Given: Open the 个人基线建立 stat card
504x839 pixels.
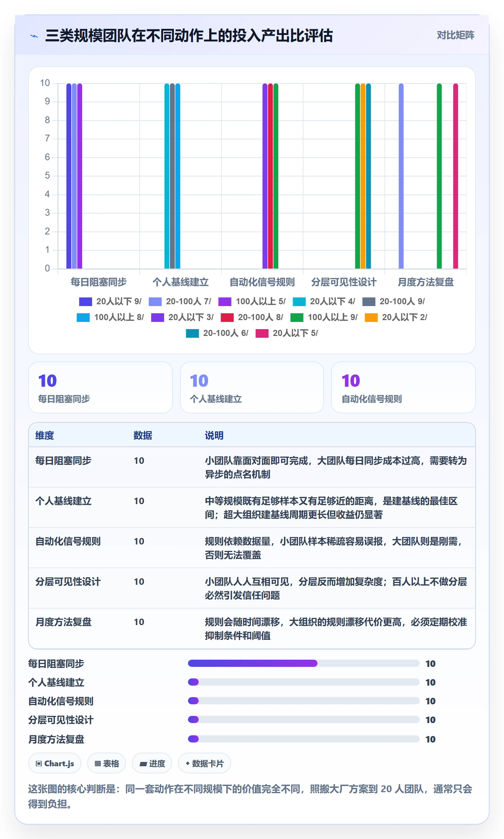Looking at the screenshot, I should point(252,387).
